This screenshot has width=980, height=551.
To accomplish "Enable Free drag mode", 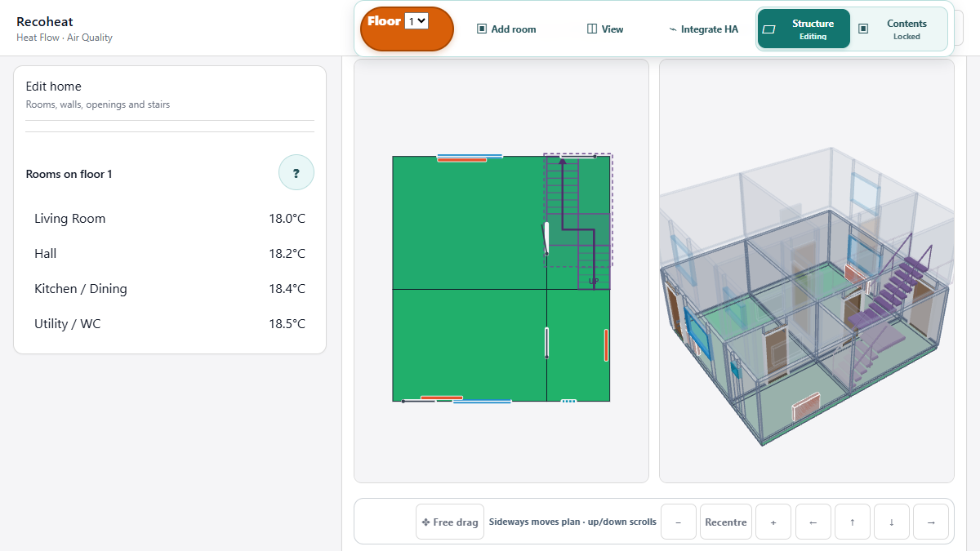I will click(450, 522).
